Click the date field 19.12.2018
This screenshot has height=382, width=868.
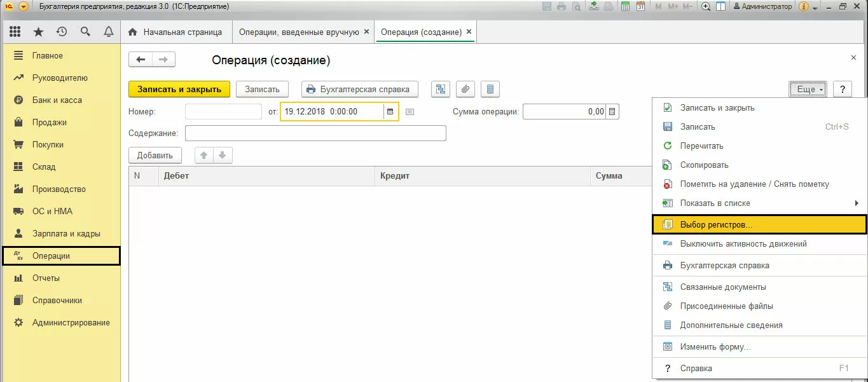(332, 111)
